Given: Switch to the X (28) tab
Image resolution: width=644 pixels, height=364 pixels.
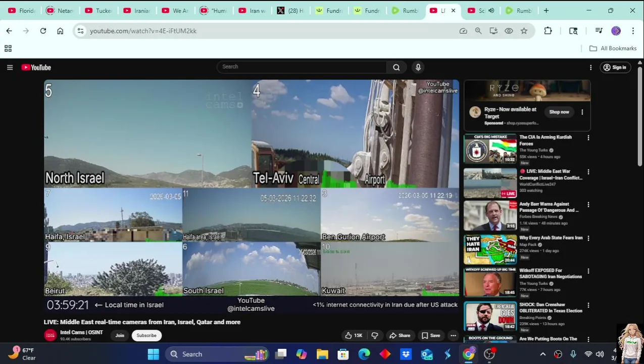Looking at the screenshot, I should click(290, 11).
